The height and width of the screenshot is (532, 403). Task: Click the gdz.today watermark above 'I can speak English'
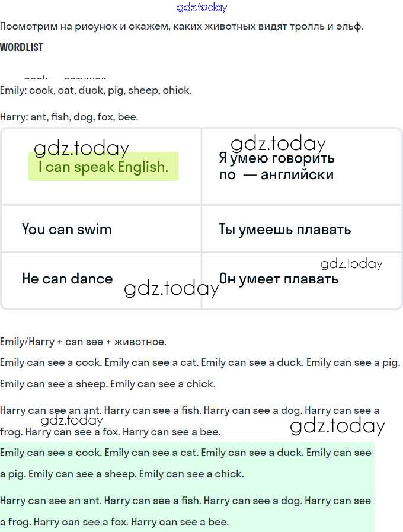(81, 148)
